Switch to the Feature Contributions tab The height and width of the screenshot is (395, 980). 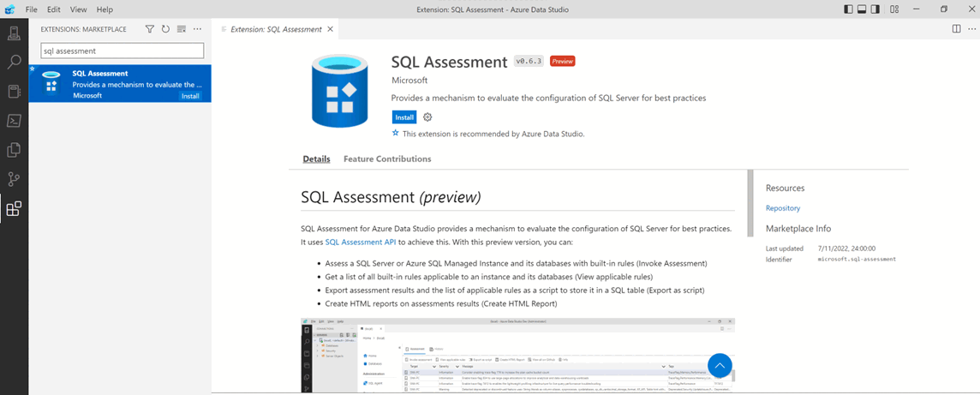point(387,159)
